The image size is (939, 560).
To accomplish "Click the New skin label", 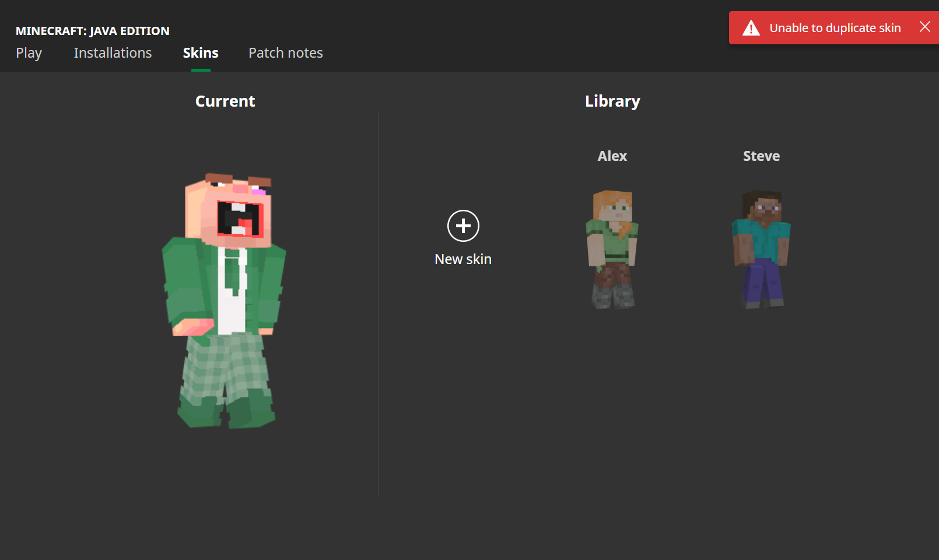I will [463, 259].
